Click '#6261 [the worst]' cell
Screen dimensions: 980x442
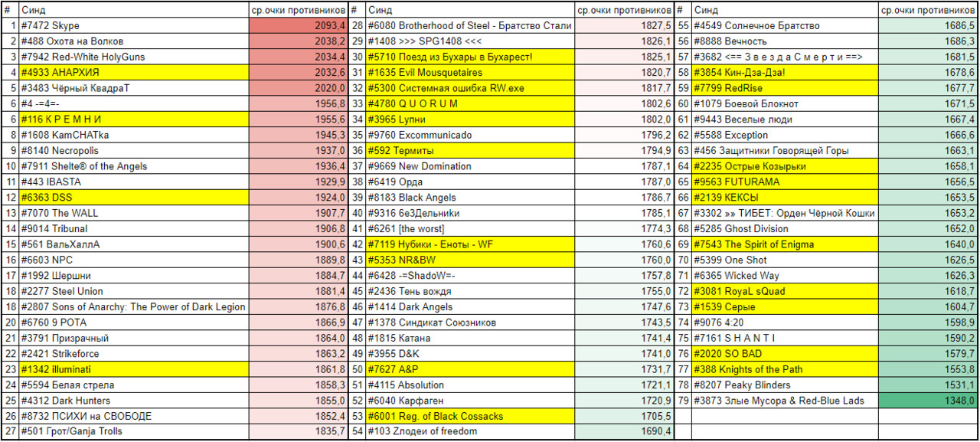pyautogui.click(x=469, y=228)
